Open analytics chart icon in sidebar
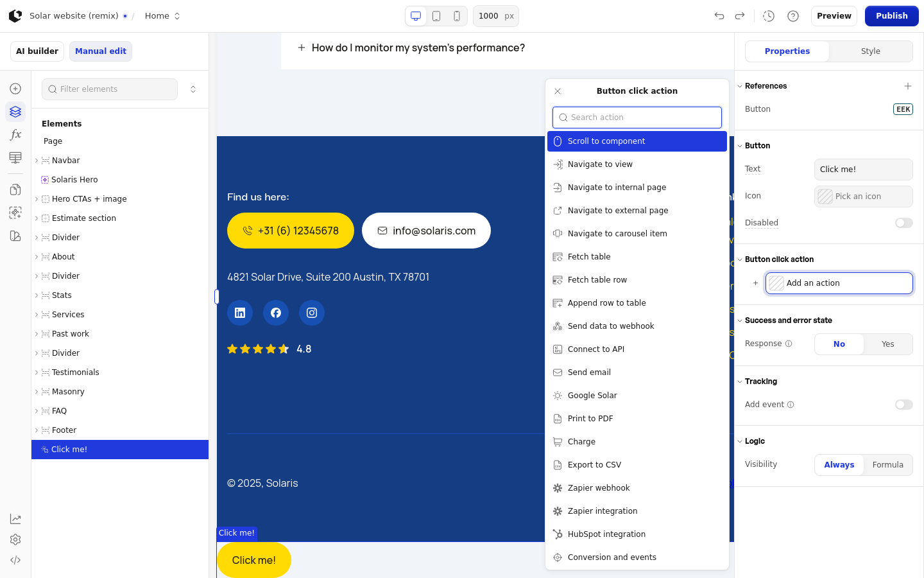This screenshot has width=924, height=578. (15, 519)
